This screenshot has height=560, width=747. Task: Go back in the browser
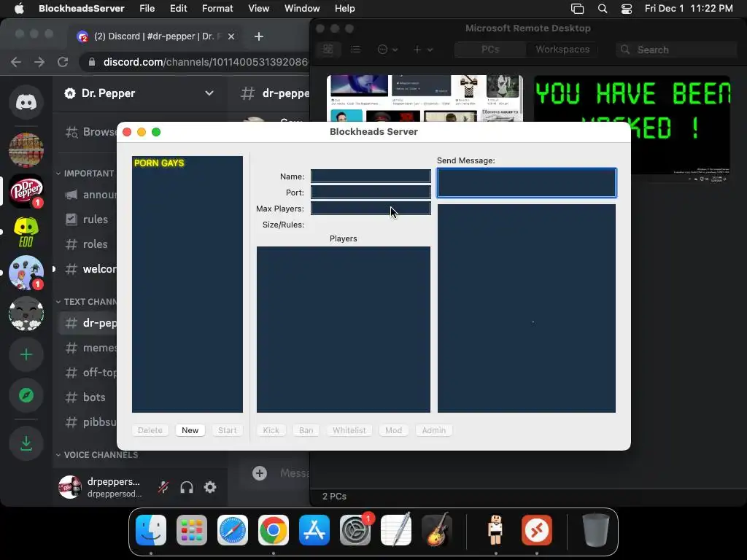click(x=16, y=62)
